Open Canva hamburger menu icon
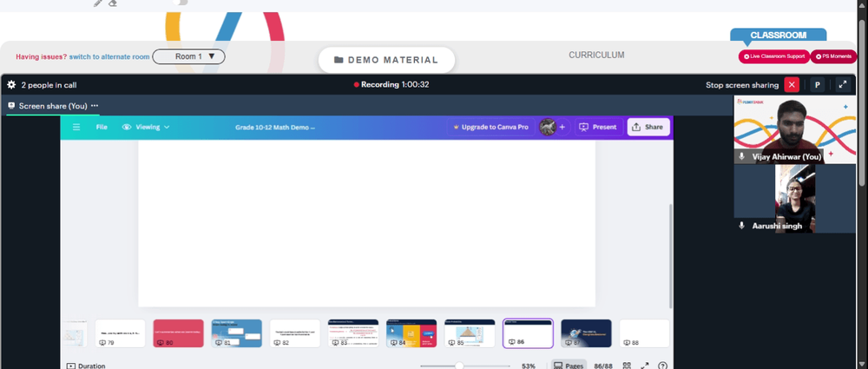The width and height of the screenshot is (868, 369). click(76, 127)
